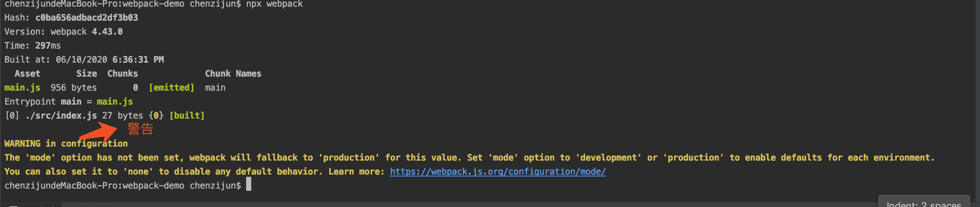Click the hash value c0ba656adbacd2df3b03
The image size is (980, 207).
click(x=86, y=18)
